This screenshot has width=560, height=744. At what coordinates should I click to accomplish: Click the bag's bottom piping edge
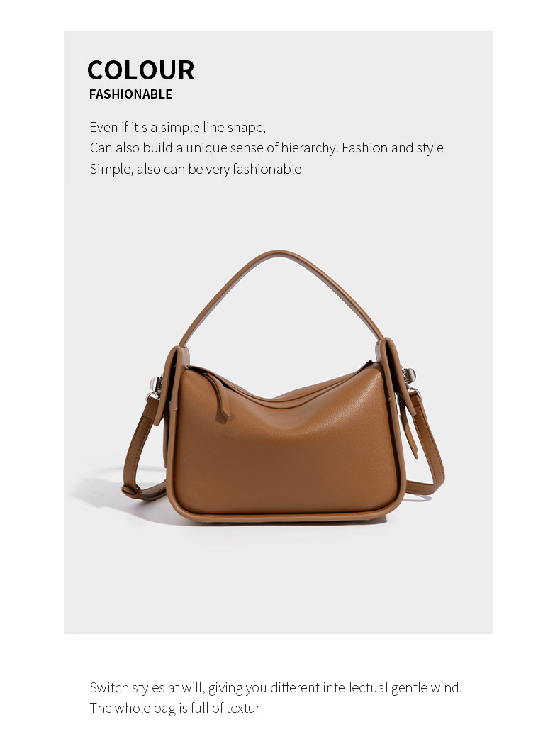[x=284, y=516]
